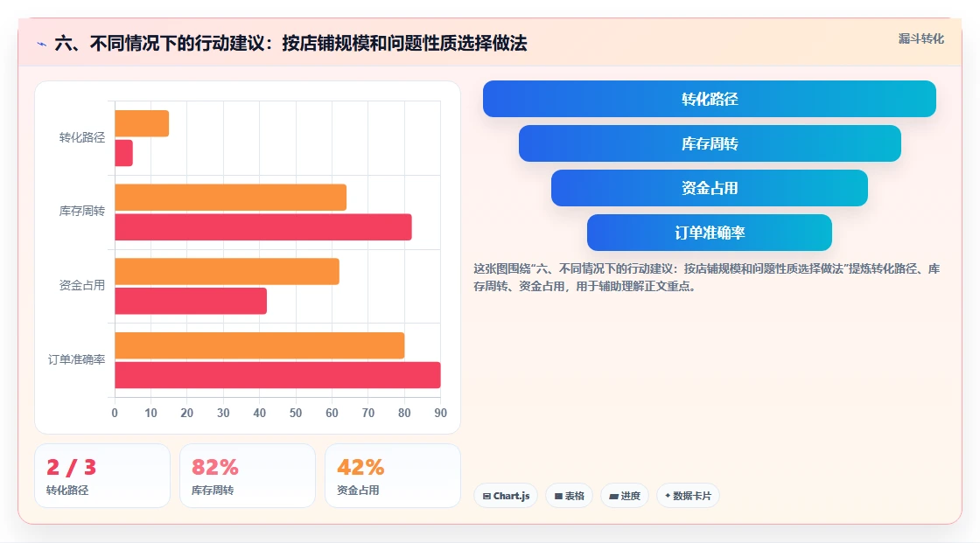Select the 数据卡片 tag pill
Viewport: 980px width, 543px height.
coord(688,496)
